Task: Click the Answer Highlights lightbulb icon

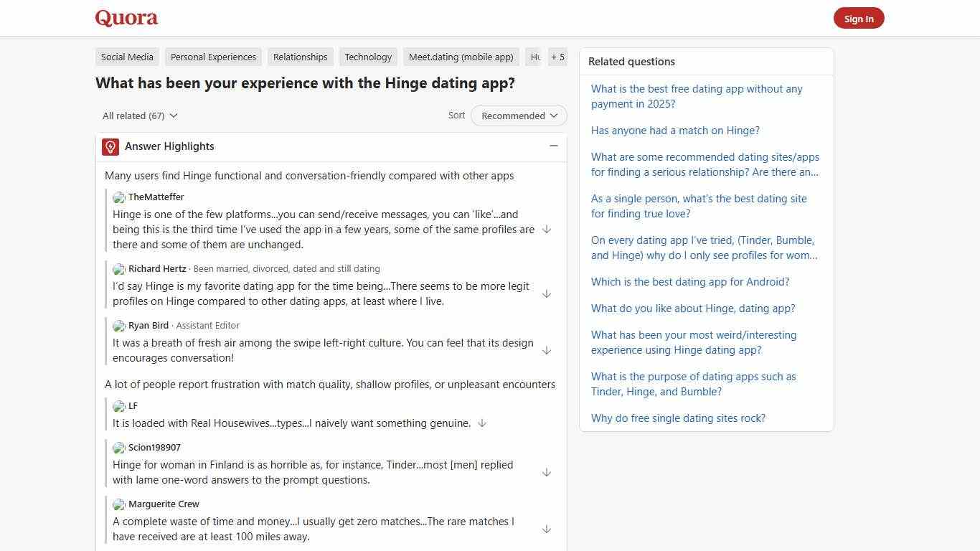Action: (x=110, y=146)
